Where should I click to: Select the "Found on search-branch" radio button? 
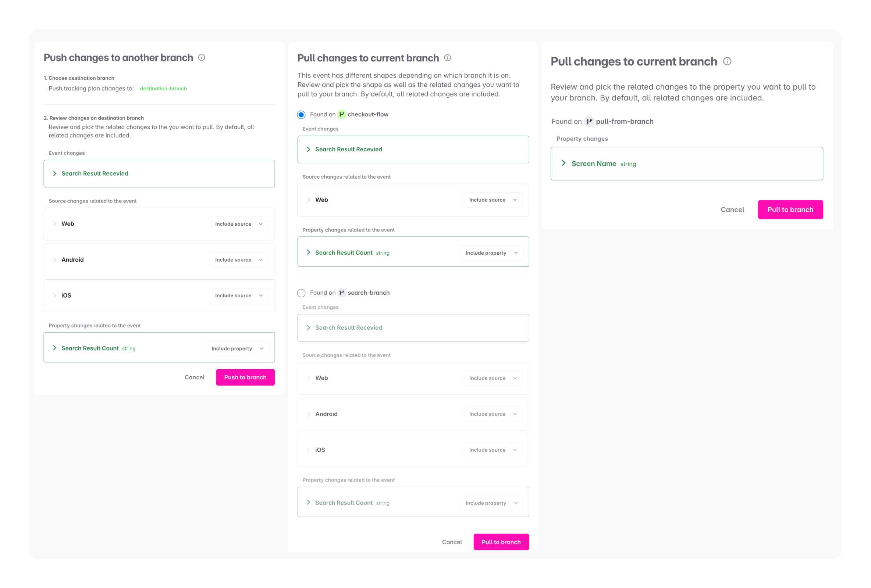(x=301, y=293)
